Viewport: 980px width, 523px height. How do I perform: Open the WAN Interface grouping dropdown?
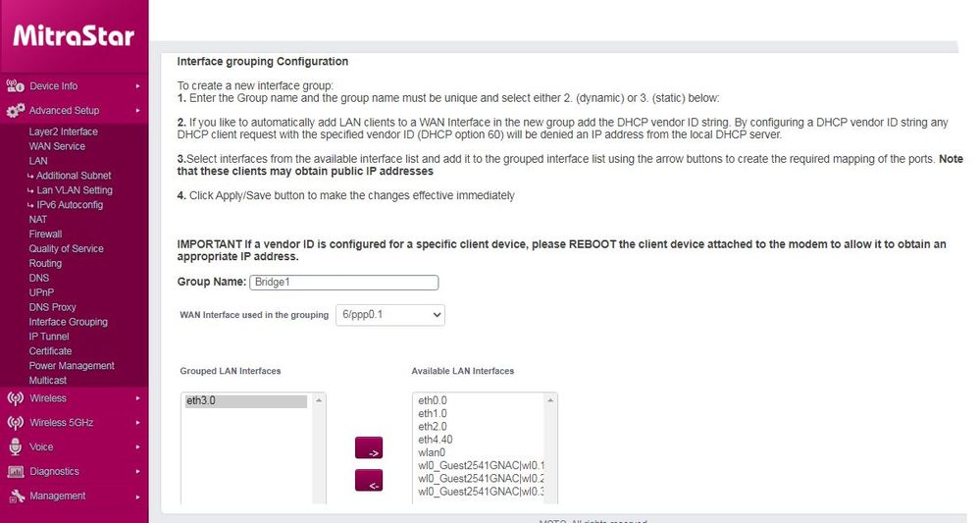click(389, 315)
